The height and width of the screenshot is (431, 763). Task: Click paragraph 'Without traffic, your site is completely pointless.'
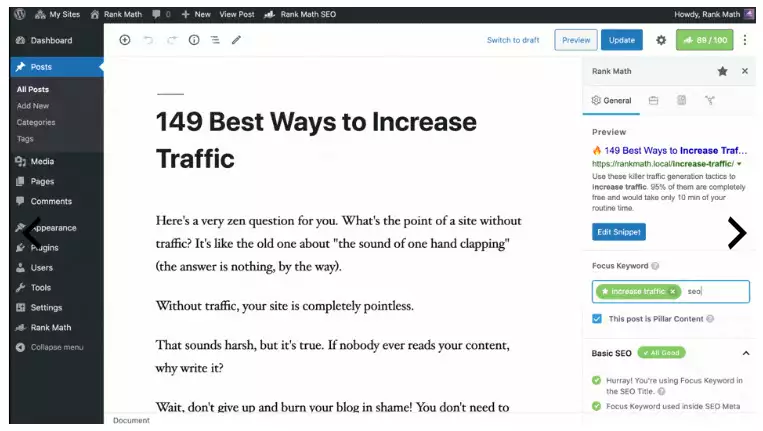coord(285,306)
